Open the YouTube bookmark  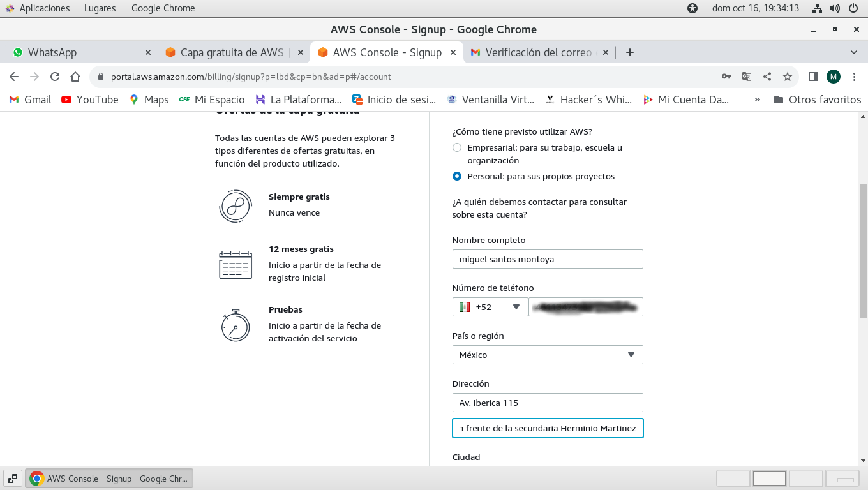90,100
